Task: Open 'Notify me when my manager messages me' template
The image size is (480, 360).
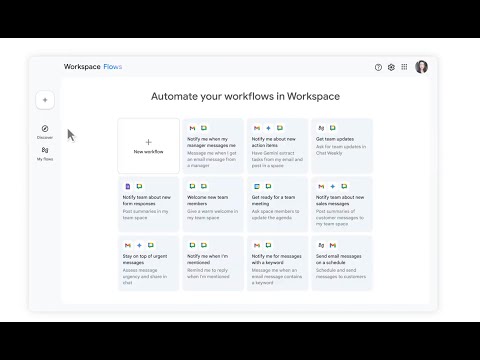Action: (213, 146)
